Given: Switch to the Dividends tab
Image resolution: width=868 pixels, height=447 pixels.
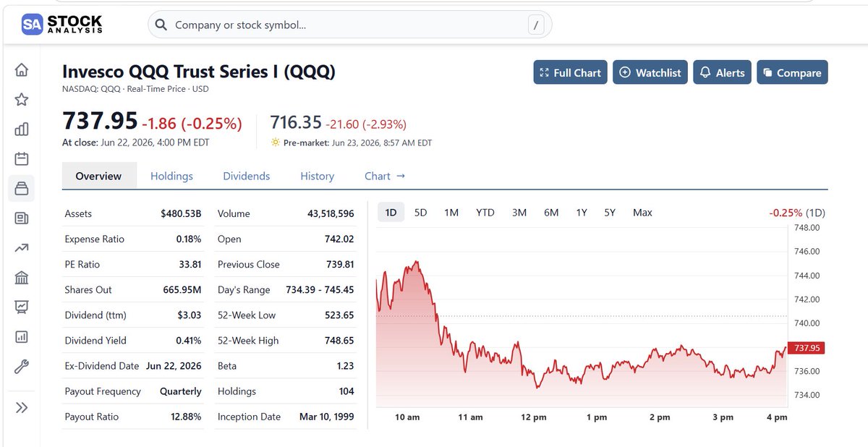Looking at the screenshot, I should tap(246, 176).
